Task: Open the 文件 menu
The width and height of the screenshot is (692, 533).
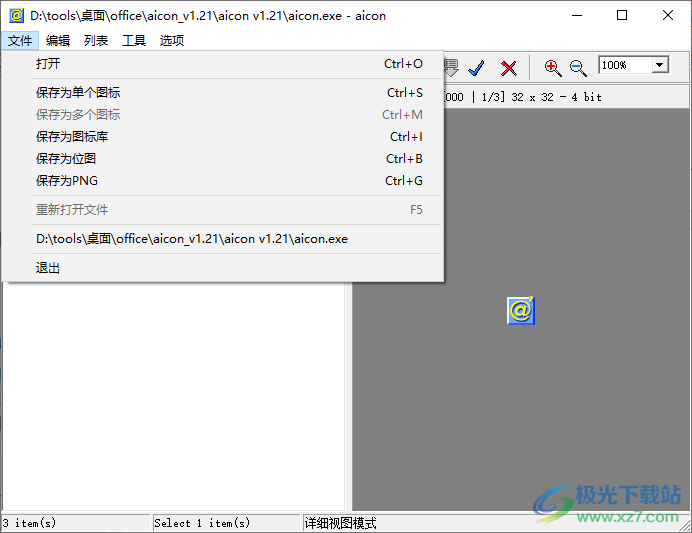Action: tap(20, 41)
